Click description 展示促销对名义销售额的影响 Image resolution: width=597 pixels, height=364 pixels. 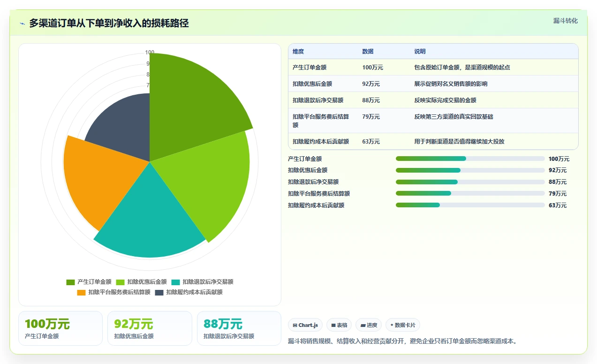pos(451,84)
